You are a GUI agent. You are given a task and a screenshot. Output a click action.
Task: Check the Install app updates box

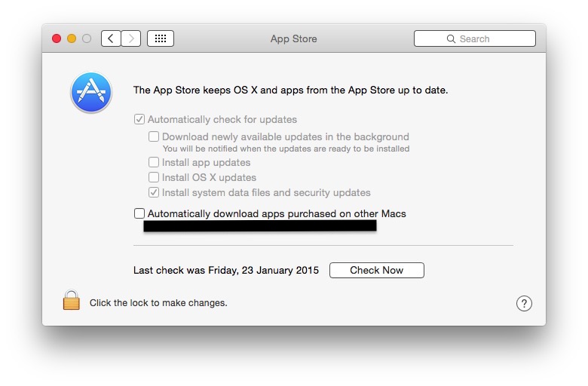coord(154,162)
